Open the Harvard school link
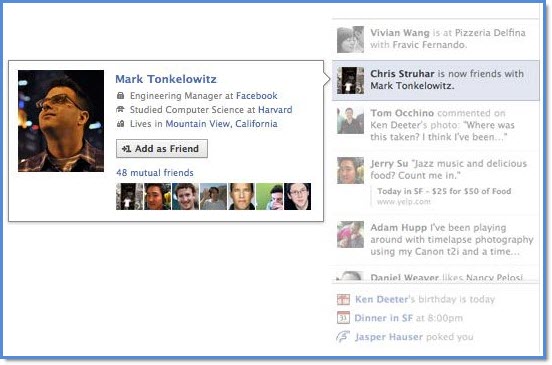This screenshot has width=552, height=365. coord(275,109)
